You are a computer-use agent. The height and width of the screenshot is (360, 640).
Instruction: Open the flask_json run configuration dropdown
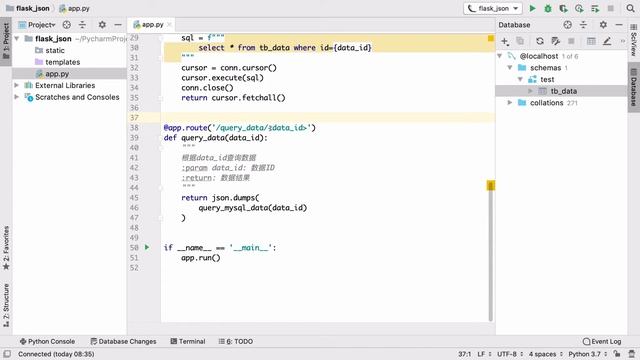493,8
